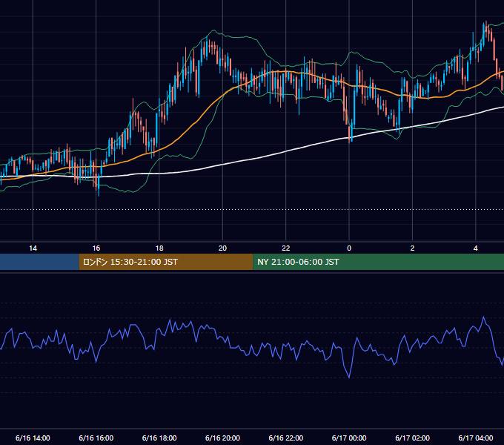Click the 6/17 00:00 label on oscillator axis
The width and height of the screenshot is (504, 445).
349,438
